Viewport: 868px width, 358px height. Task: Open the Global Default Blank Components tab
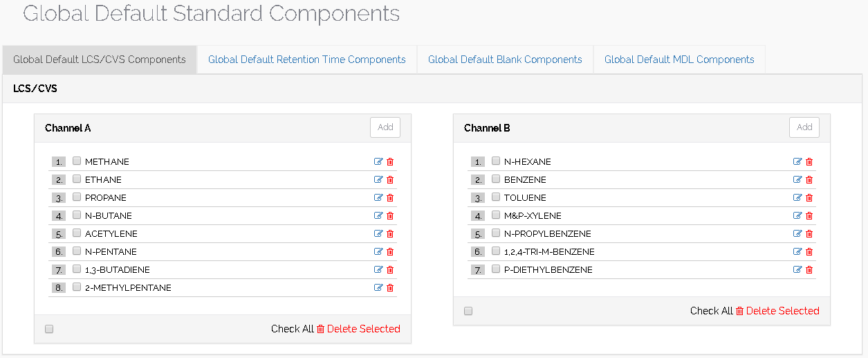pos(505,60)
